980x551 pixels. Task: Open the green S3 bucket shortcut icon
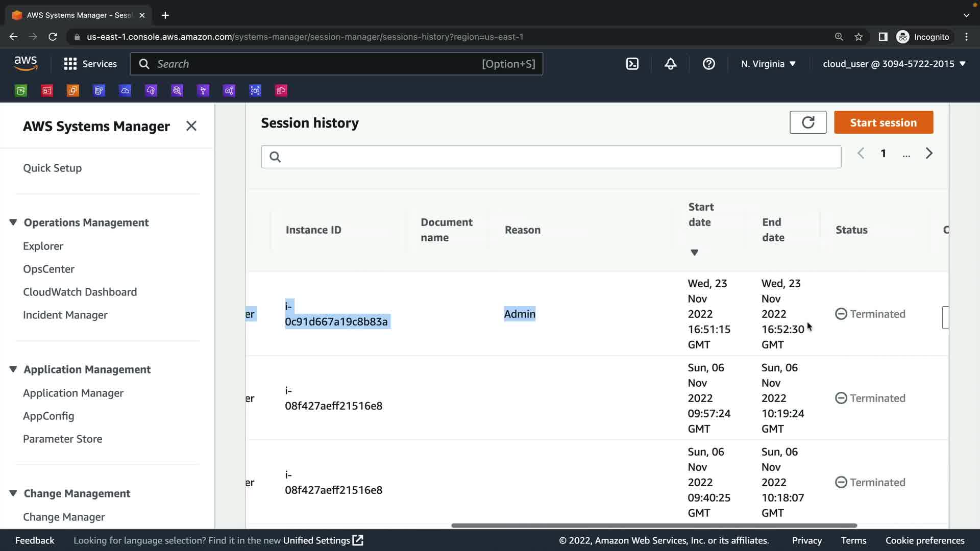[x=21, y=91]
